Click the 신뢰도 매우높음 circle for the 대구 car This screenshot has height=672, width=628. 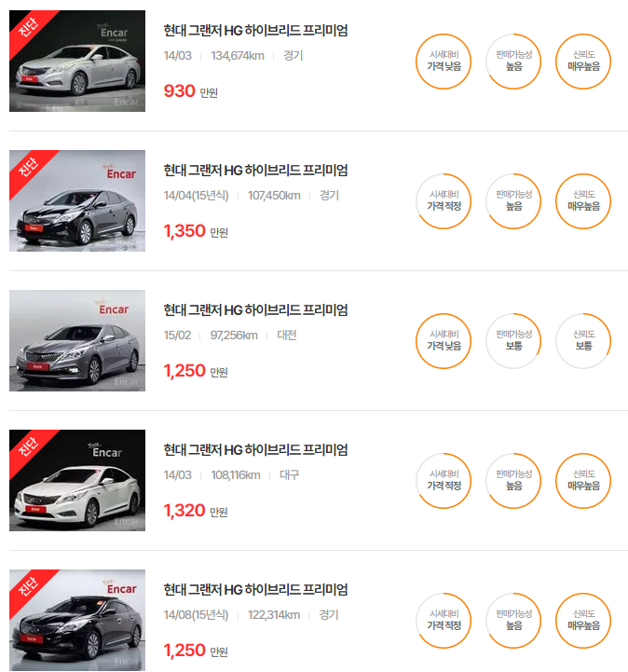click(583, 480)
